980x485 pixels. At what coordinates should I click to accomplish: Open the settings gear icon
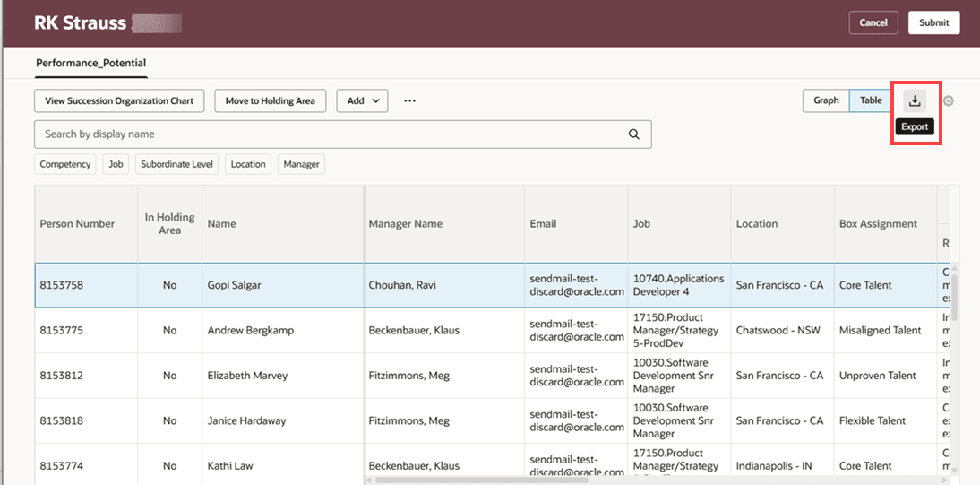pos(948,100)
